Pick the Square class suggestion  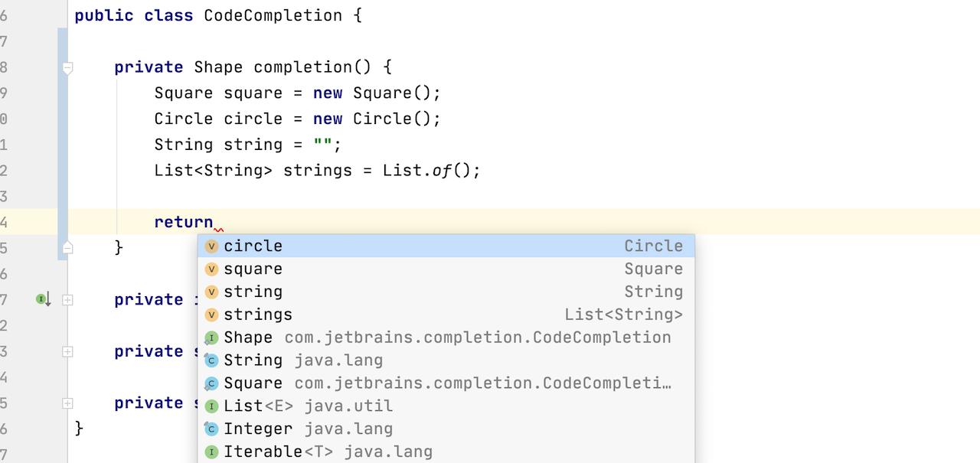coord(446,383)
